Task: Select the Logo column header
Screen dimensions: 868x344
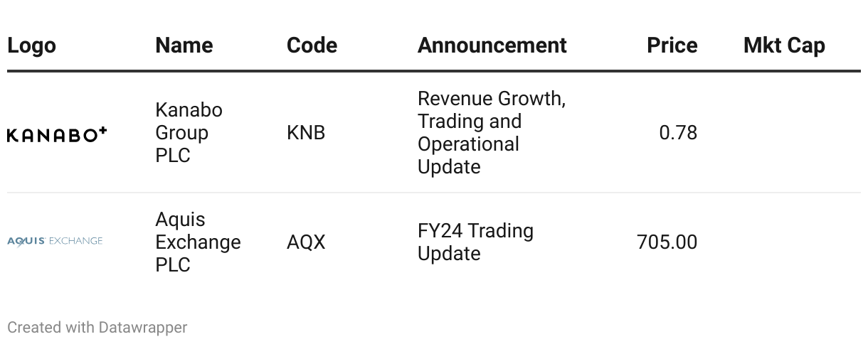Action: (31, 45)
